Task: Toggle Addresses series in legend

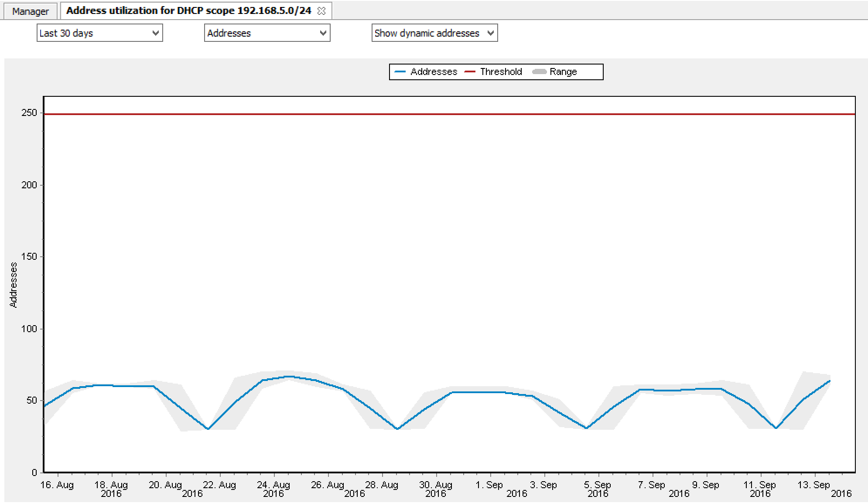Action: [x=433, y=72]
